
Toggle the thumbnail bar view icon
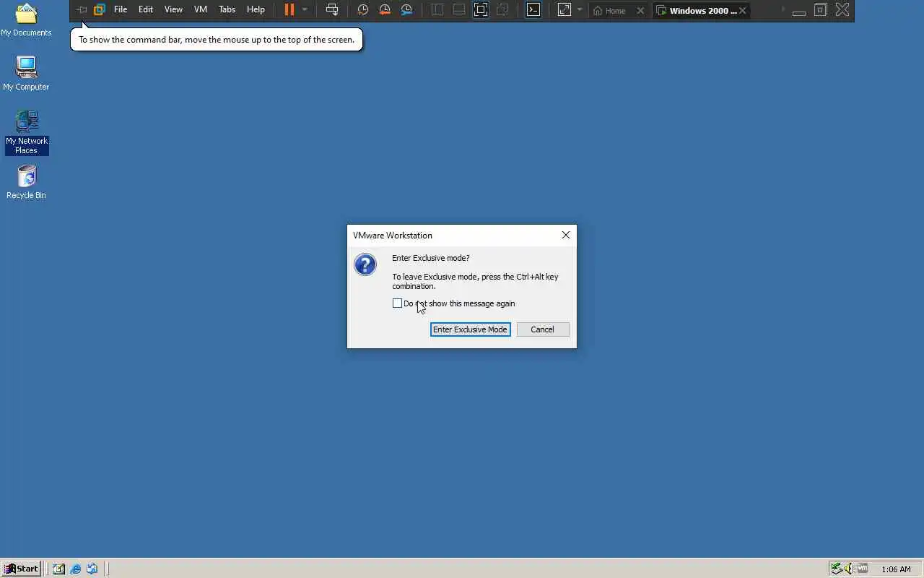click(x=459, y=10)
